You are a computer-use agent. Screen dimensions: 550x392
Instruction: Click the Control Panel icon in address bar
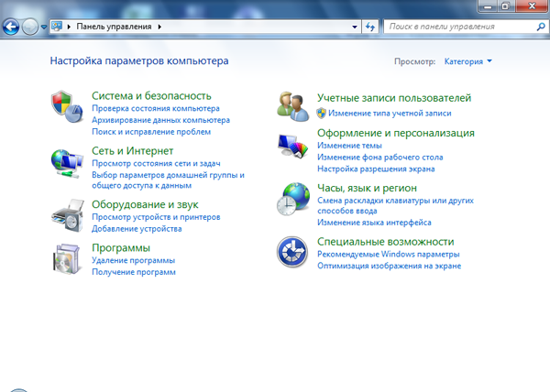pos(57,27)
